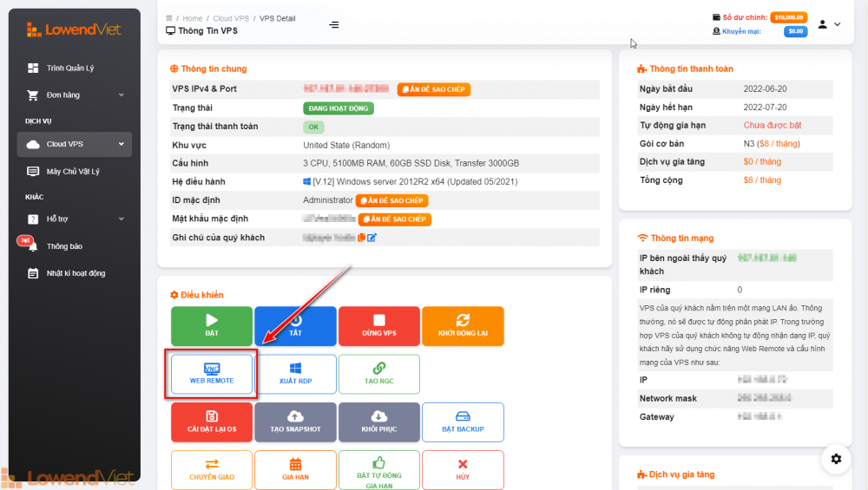Force stop with DỪNG VPS button
This screenshot has height=490, width=868.
coord(379,326)
